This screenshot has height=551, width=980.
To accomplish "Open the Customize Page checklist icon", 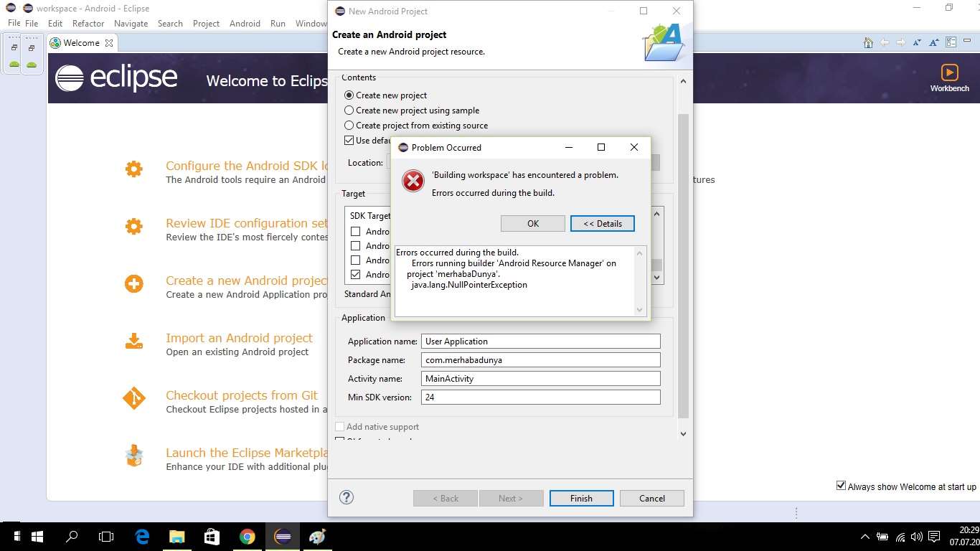I will pyautogui.click(x=951, y=43).
